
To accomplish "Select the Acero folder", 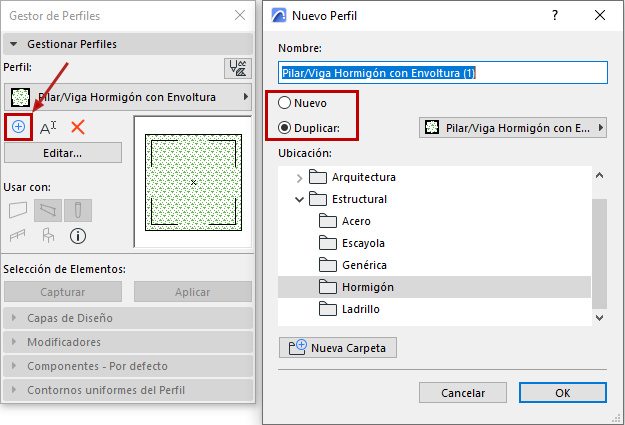I will 356,221.
